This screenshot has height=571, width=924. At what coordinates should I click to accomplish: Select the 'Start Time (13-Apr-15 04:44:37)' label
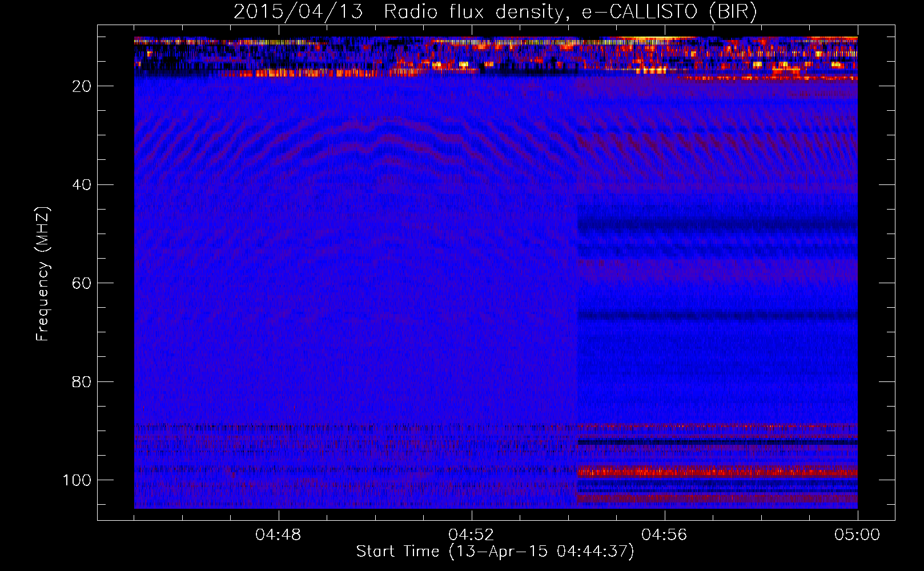[x=495, y=552]
